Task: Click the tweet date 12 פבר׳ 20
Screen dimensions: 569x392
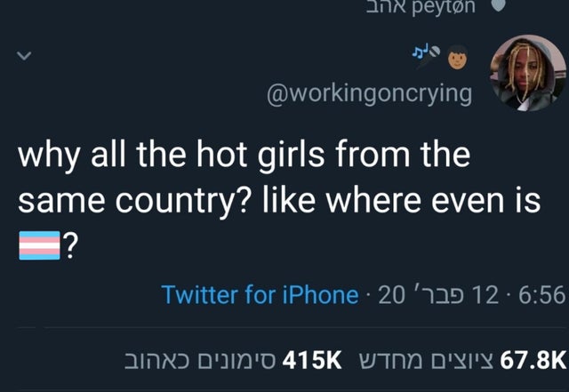Action: pos(438,294)
